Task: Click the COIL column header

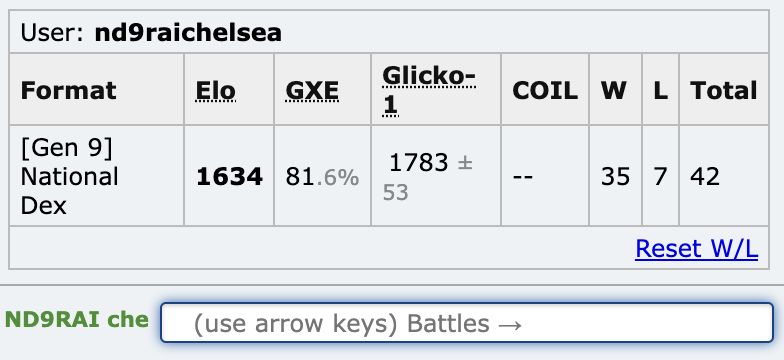Action: 545,90
